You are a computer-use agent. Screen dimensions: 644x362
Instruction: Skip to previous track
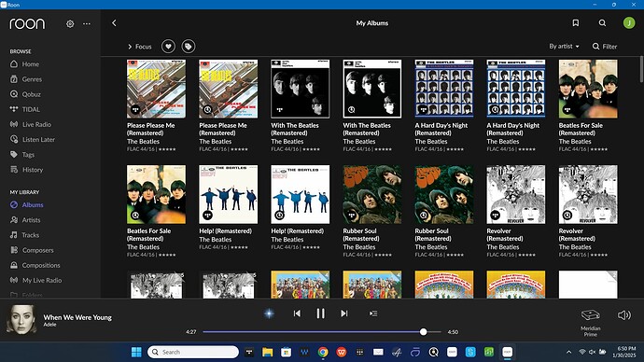pyautogui.click(x=297, y=313)
